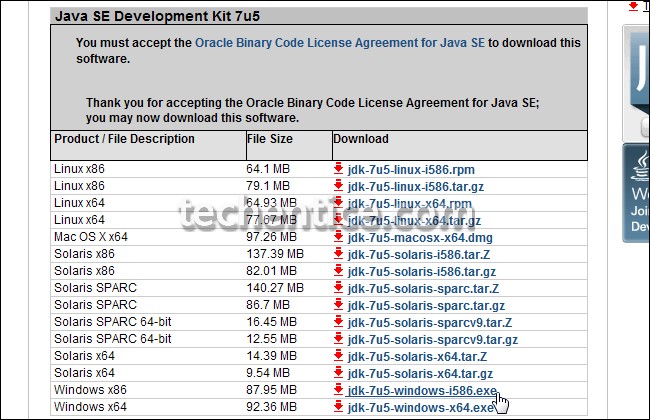650x420 pixels.
Task: Click red download arrow beside jdk-7u5-windows-i586.exe
Action: click(x=338, y=389)
